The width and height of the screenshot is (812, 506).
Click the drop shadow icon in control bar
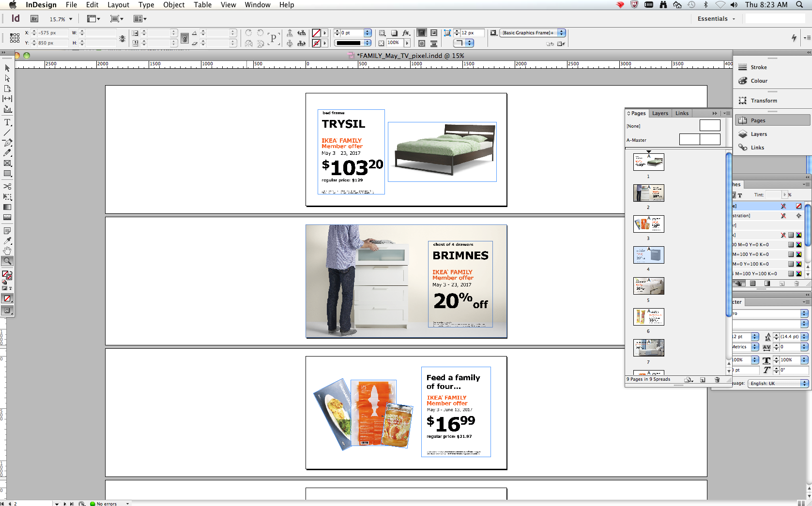coord(394,33)
